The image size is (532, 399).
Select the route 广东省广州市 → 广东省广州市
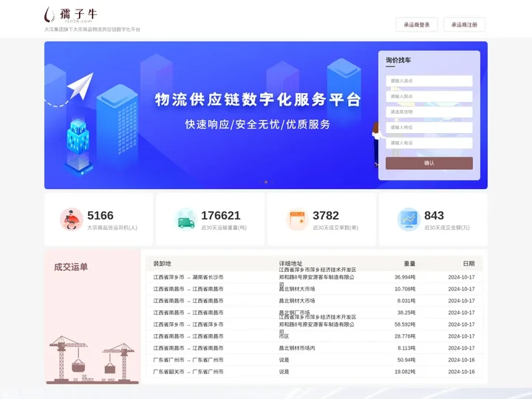[x=188, y=360]
